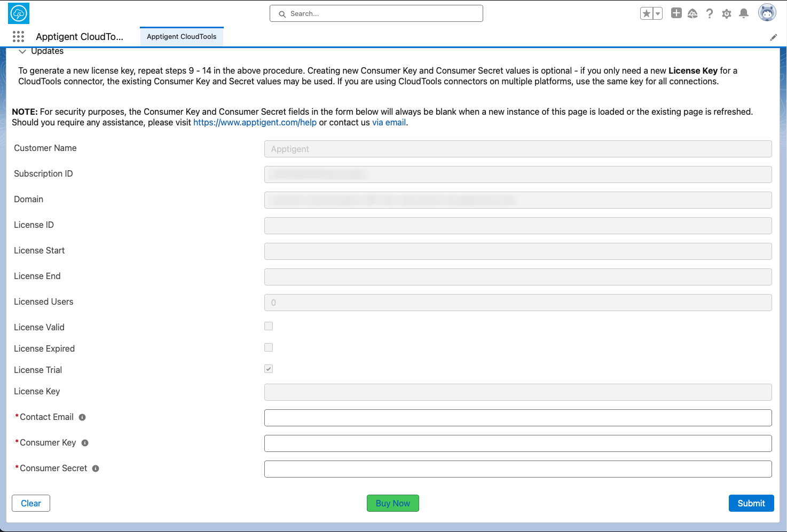
Task: Focus the global Search box
Action: (x=376, y=14)
